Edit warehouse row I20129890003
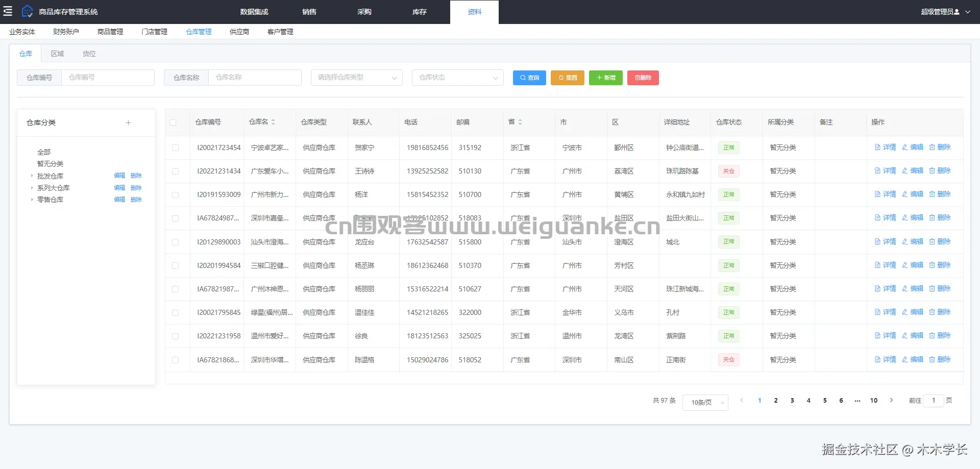Image resolution: width=980 pixels, height=469 pixels. [913, 242]
